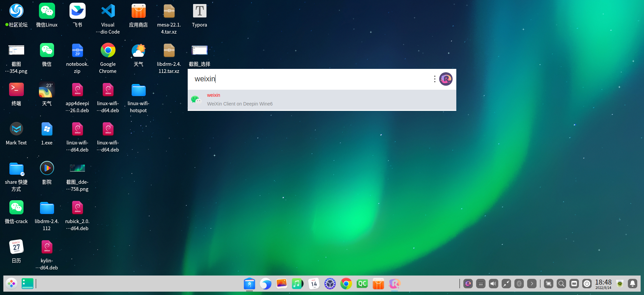Open the dock launcher button
This screenshot has width=644, height=295.
(11, 284)
